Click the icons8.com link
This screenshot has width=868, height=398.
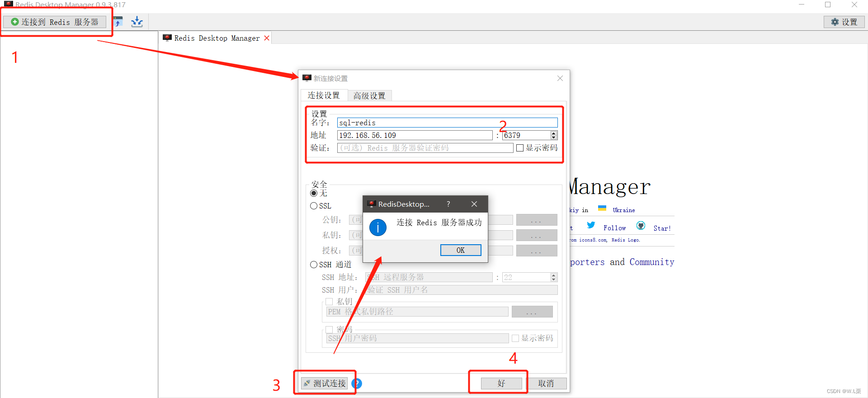pos(593,240)
